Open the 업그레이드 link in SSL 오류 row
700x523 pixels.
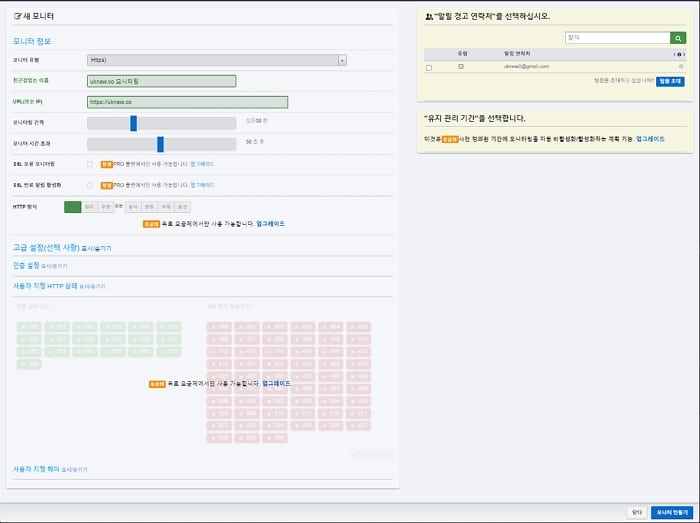pos(202,164)
